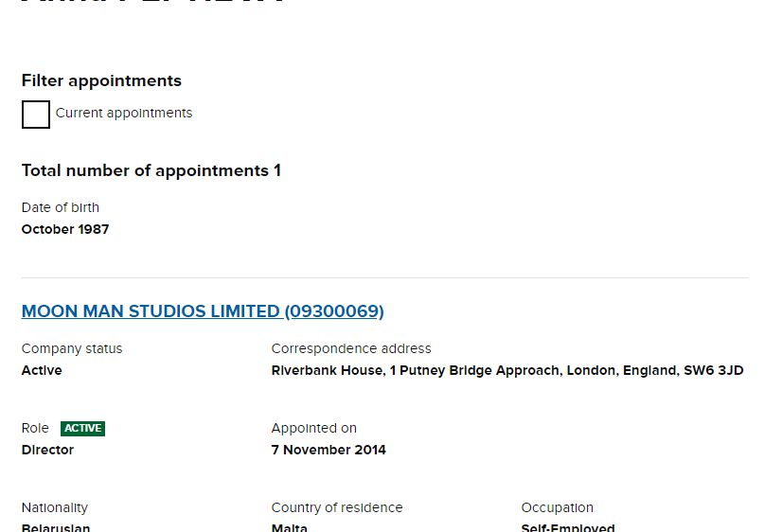Click the 'Appointed on' label

tap(314, 429)
